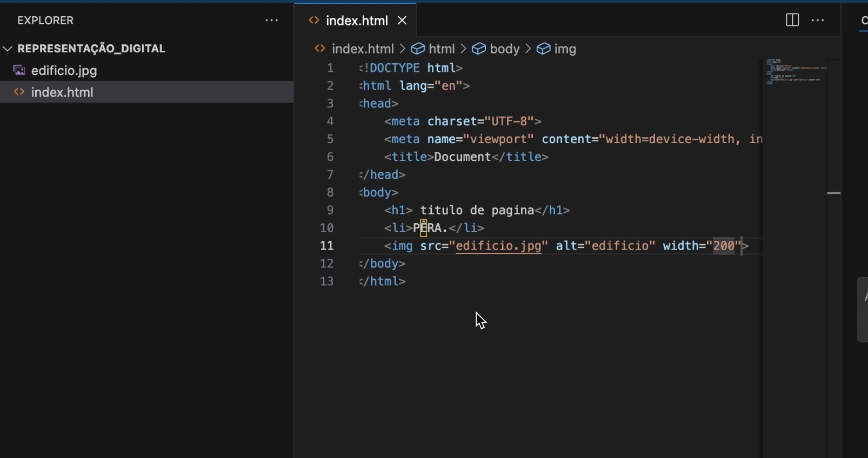Open edificio.jpg from the Explorer

[64, 71]
